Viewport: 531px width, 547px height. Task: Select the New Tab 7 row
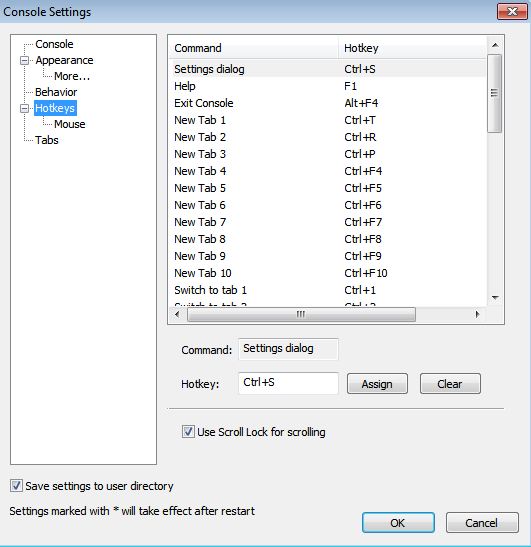click(x=328, y=222)
